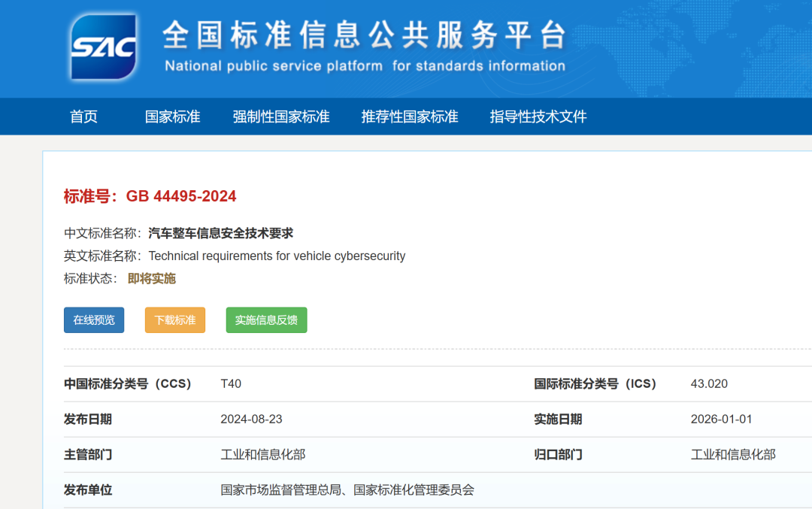Click the 发布单位 label

point(88,490)
